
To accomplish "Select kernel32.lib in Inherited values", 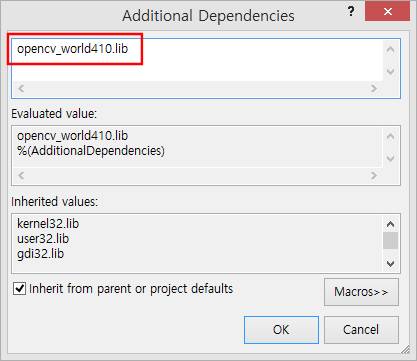I will (x=48, y=223).
